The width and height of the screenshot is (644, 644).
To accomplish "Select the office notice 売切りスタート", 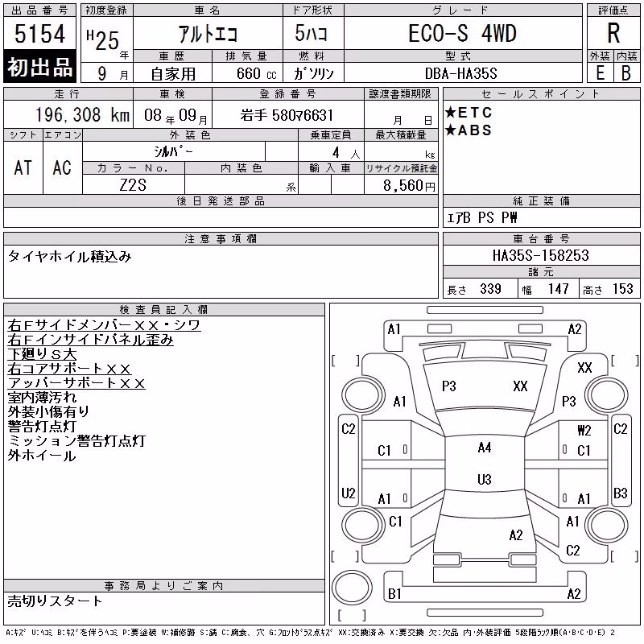I will coord(55,601).
